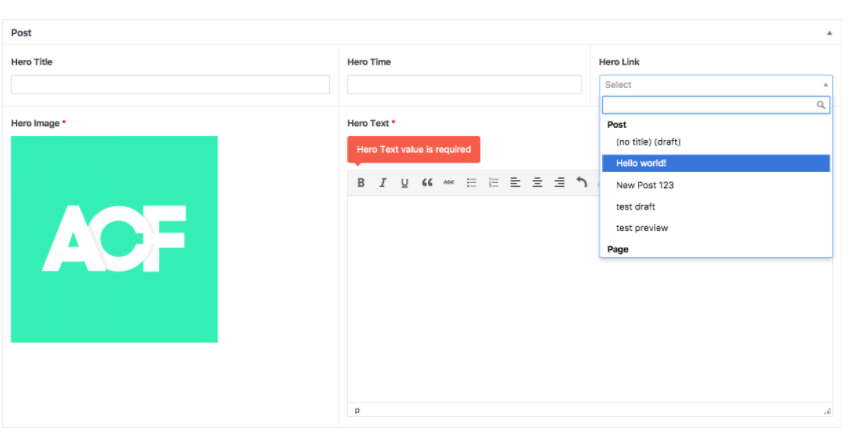851x429 pixels.
Task: Focus the Hero Time input field
Action: point(465,85)
